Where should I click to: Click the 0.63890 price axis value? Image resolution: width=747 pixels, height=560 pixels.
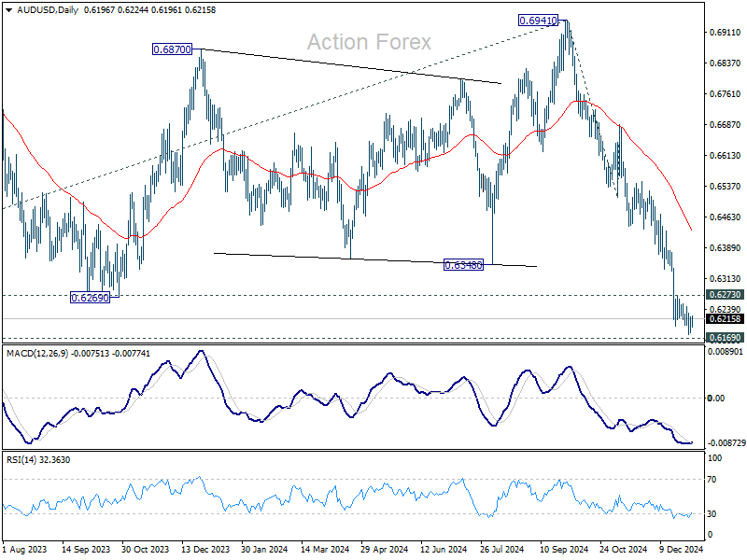pos(726,248)
